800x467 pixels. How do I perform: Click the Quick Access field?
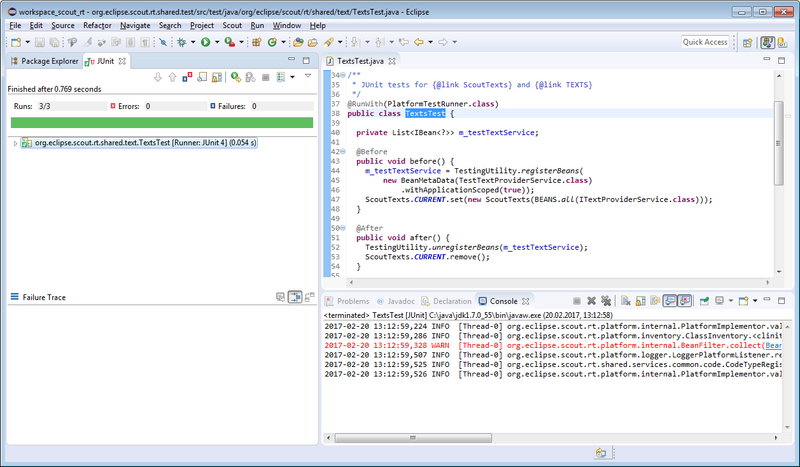[705, 42]
